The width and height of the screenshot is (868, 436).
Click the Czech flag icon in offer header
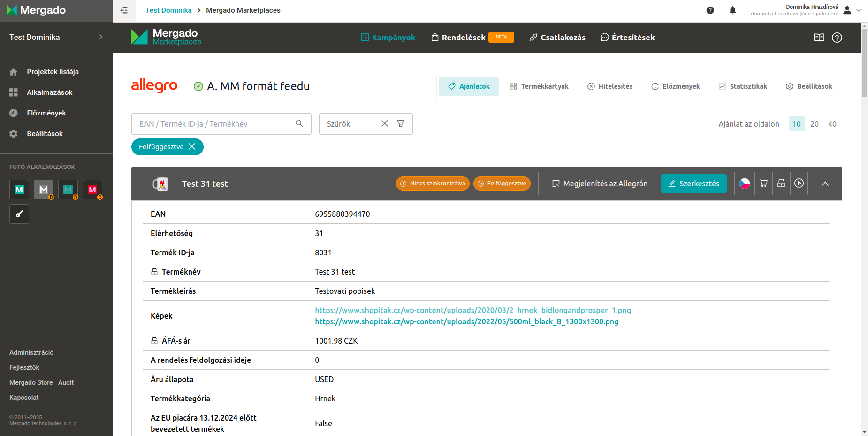(x=744, y=184)
